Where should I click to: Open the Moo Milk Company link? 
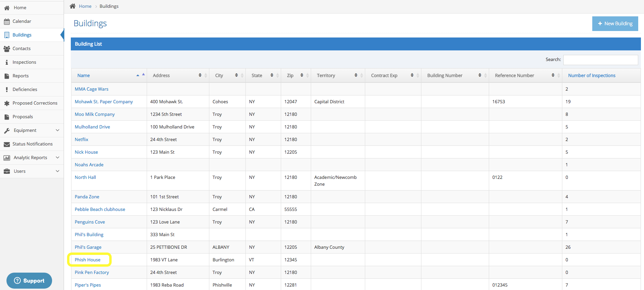pyautogui.click(x=95, y=114)
